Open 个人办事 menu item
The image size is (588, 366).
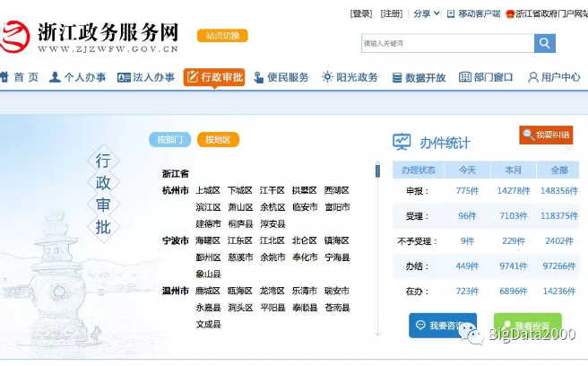[x=78, y=78]
